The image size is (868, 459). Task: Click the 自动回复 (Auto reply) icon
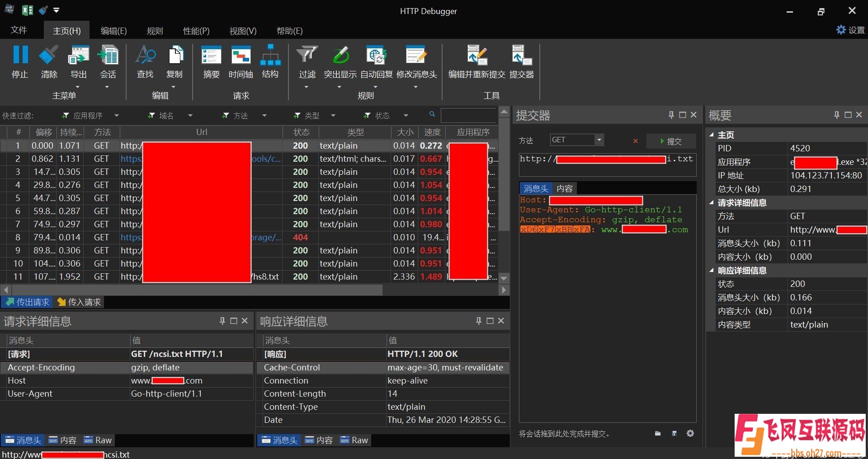coord(376,55)
